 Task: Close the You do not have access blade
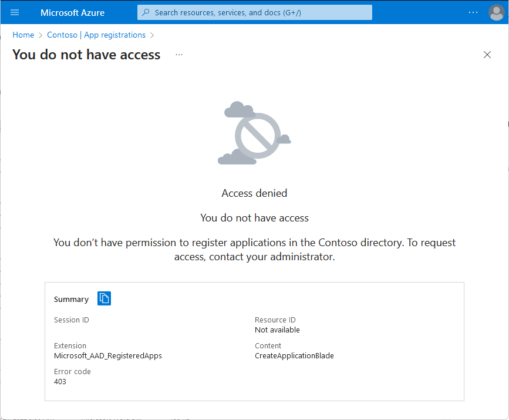click(x=487, y=55)
